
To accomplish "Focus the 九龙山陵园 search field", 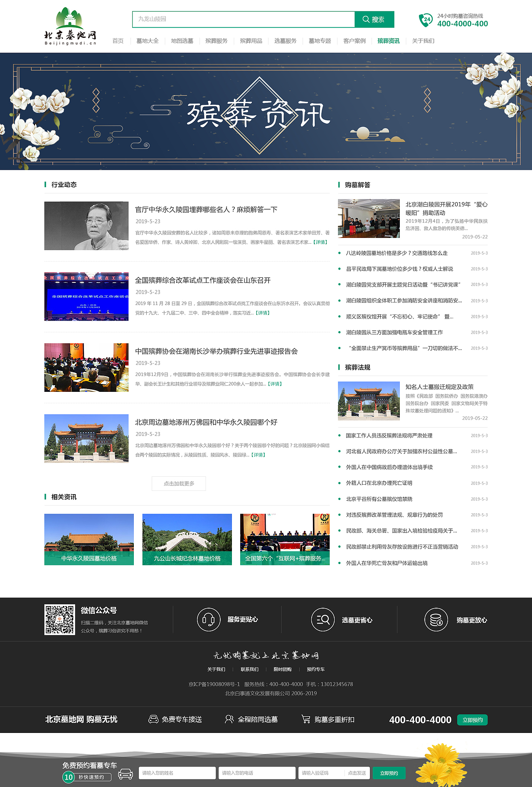I will 244,19.
